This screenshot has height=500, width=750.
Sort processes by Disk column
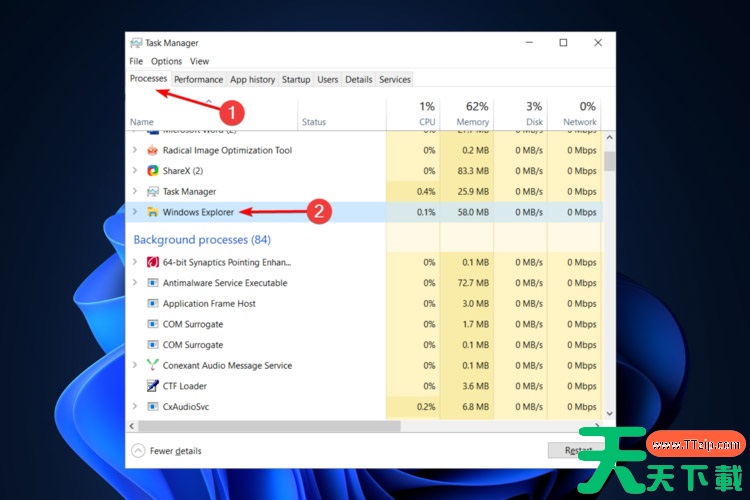[521, 114]
